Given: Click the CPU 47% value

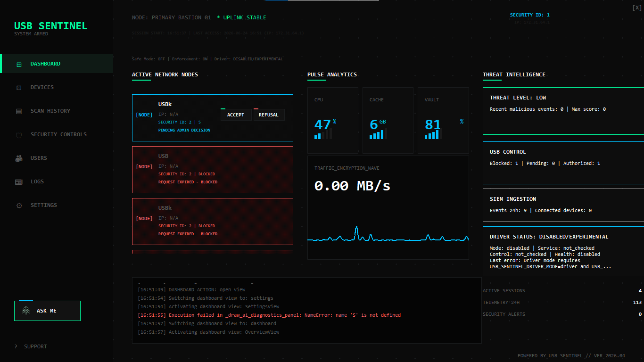Looking at the screenshot, I should 325,124.
